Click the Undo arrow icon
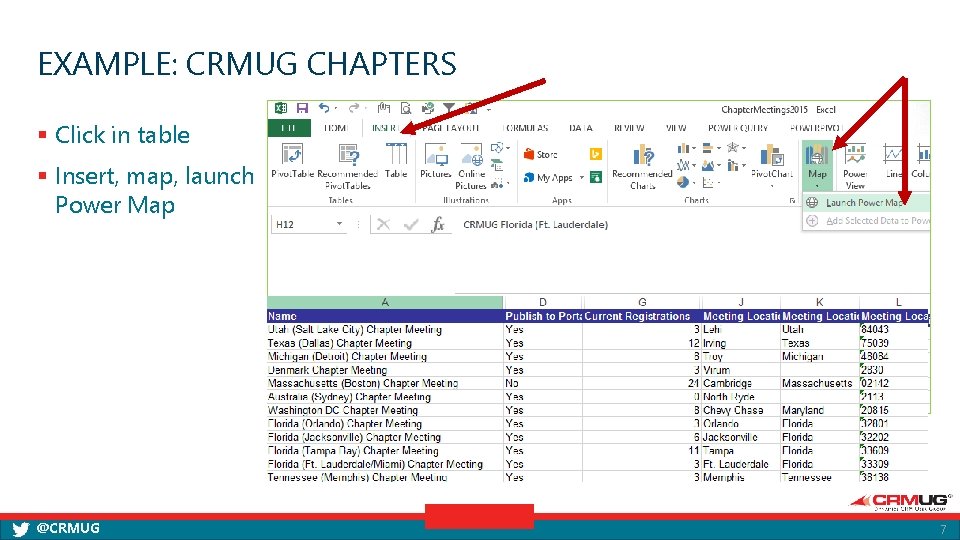 (324, 108)
